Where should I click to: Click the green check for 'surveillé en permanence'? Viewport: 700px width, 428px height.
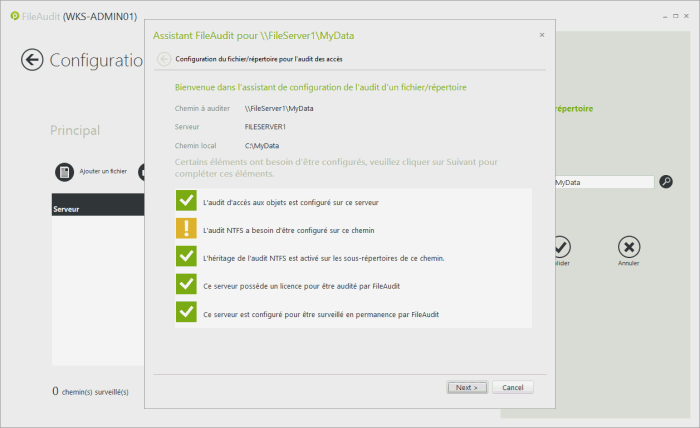click(x=186, y=312)
